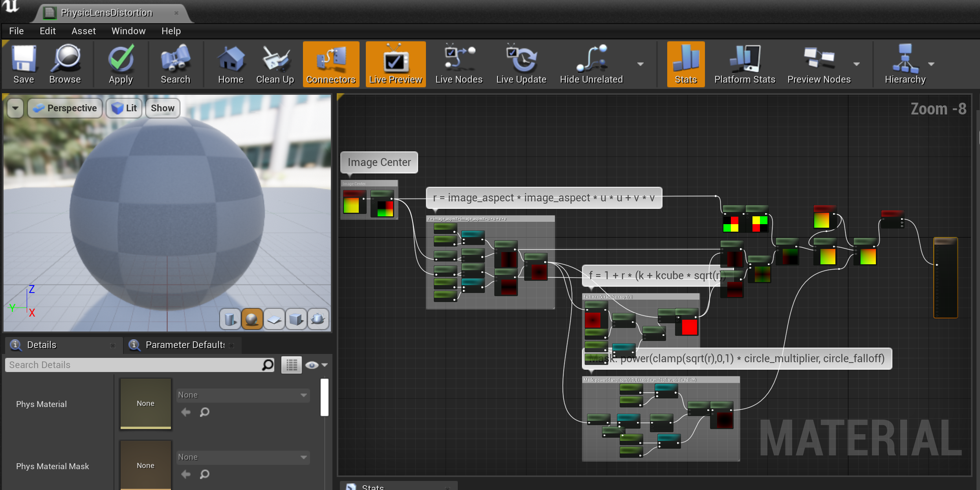The width and height of the screenshot is (980, 490).
Task: Open the Phys Material None dropdown
Action: [242, 395]
